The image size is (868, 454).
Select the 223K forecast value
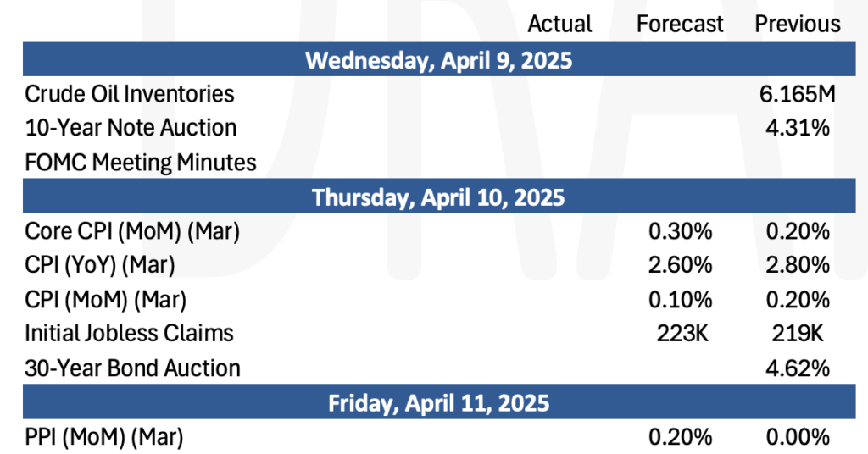(682, 334)
